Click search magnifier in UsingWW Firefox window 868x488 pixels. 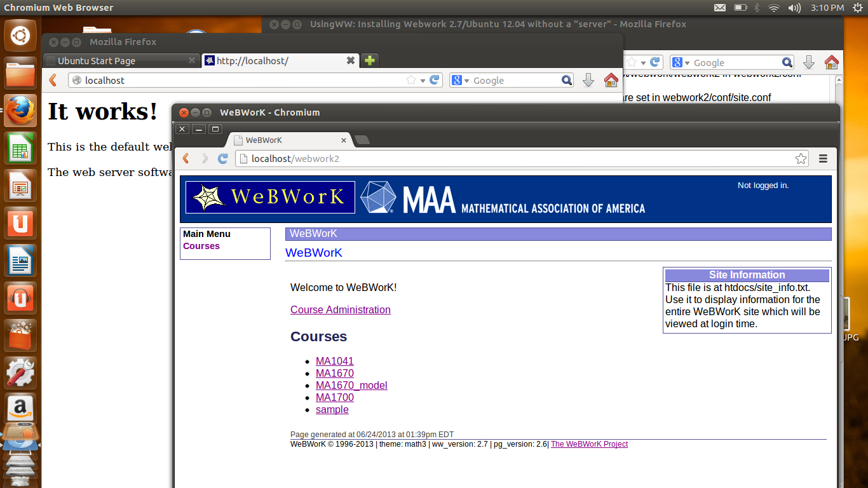[x=787, y=62]
